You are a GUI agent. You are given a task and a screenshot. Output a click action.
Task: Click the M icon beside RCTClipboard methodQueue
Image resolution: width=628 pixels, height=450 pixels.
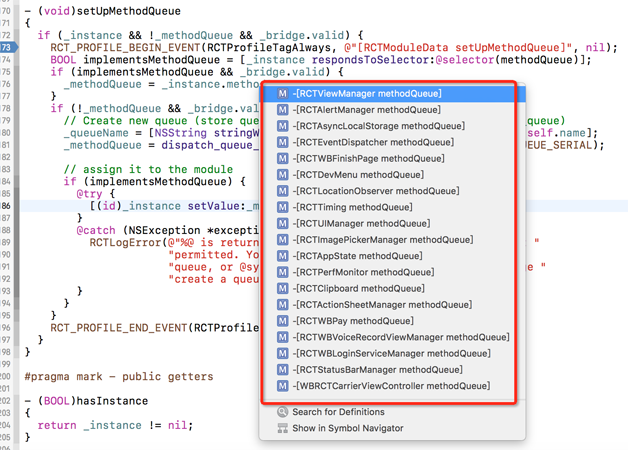pos(283,288)
